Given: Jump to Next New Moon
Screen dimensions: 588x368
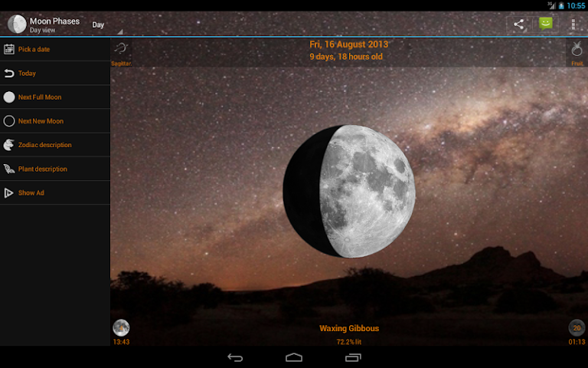Looking at the screenshot, I should [x=55, y=121].
